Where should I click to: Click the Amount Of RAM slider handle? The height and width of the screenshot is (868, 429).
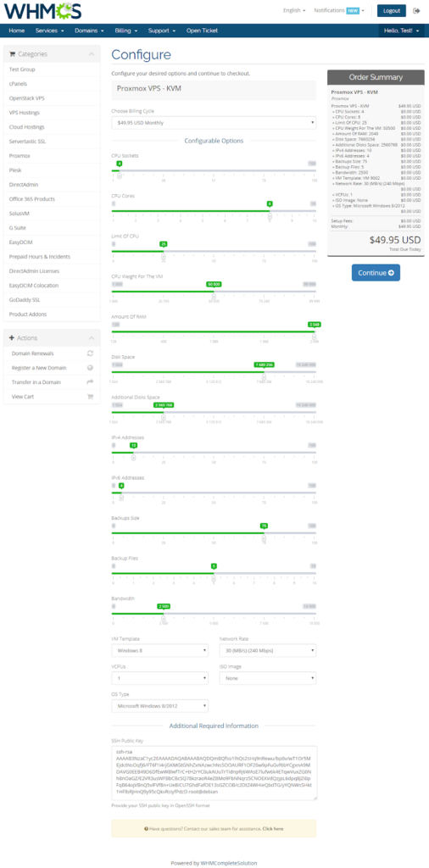coord(315,337)
